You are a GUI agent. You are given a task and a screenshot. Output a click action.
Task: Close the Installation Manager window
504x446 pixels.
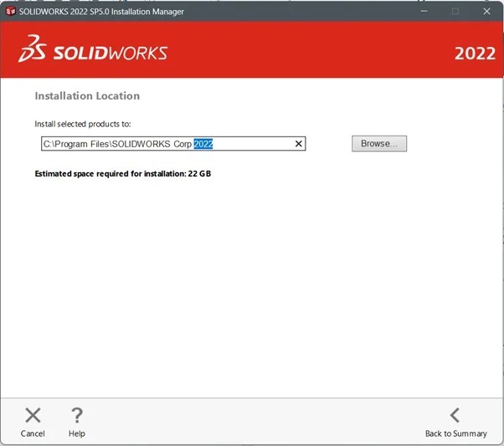click(486, 11)
